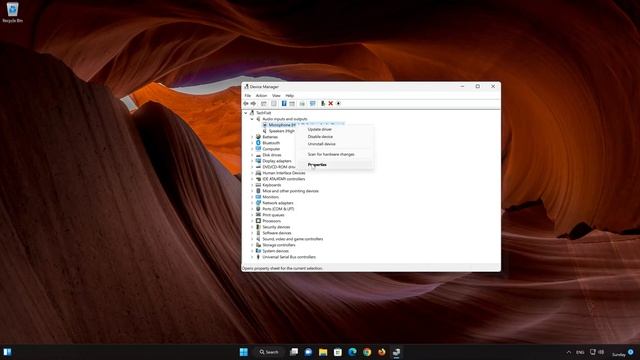This screenshot has width=640, height=360.
Task: Open the File menu
Action: pos(248,96)
